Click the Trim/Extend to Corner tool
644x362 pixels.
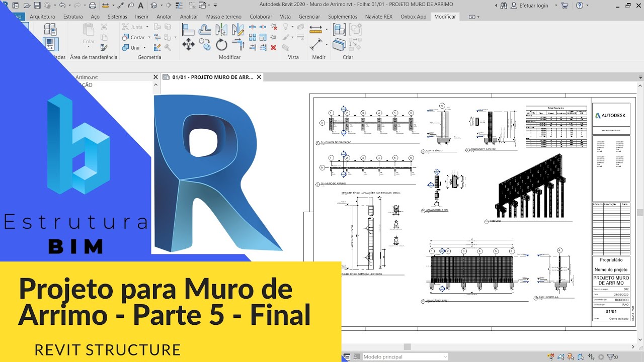tap(237, 45)
